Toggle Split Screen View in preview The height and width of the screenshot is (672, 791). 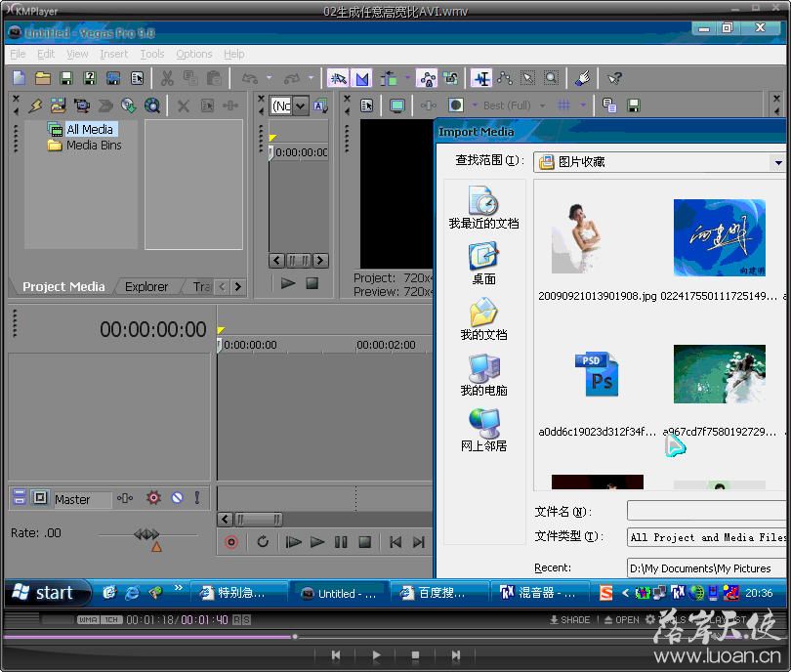tap(455, 105)
